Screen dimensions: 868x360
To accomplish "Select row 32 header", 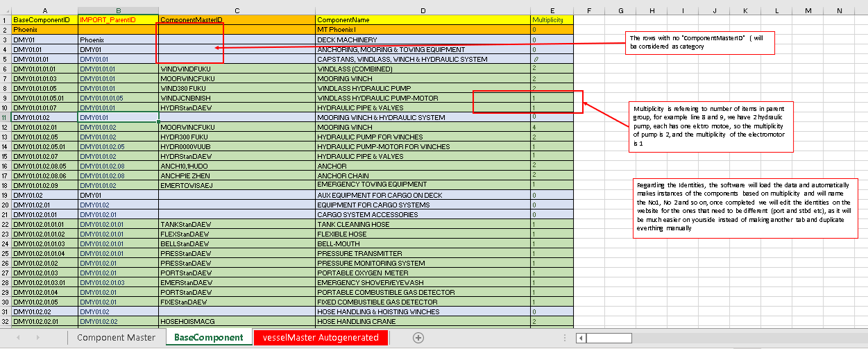I will [6, 321].
